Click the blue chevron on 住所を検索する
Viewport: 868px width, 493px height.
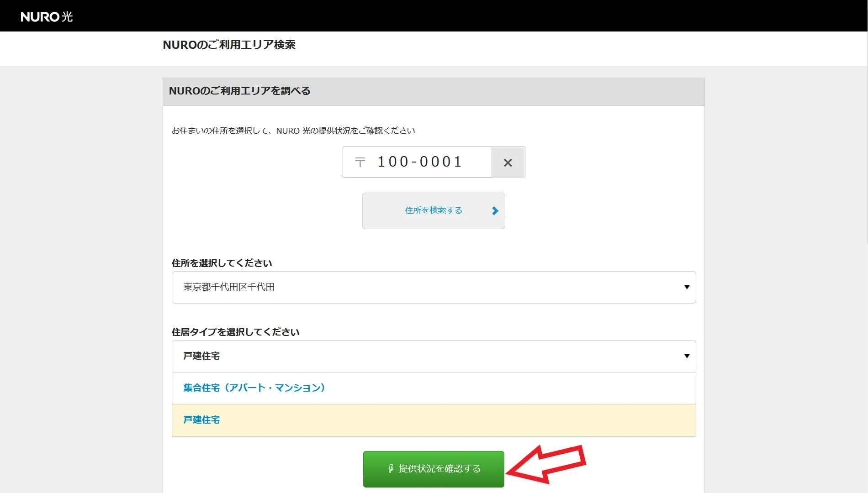coord(495,211)
